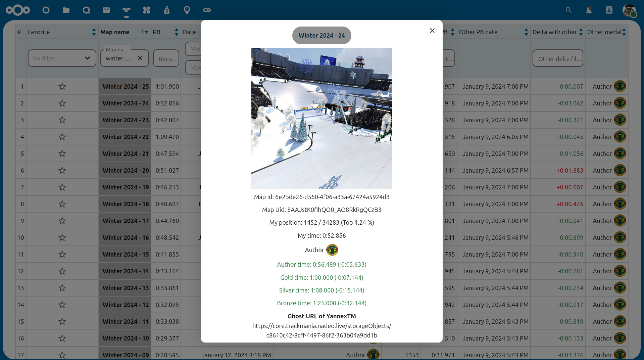Click the My position text

tap(322, 223)
